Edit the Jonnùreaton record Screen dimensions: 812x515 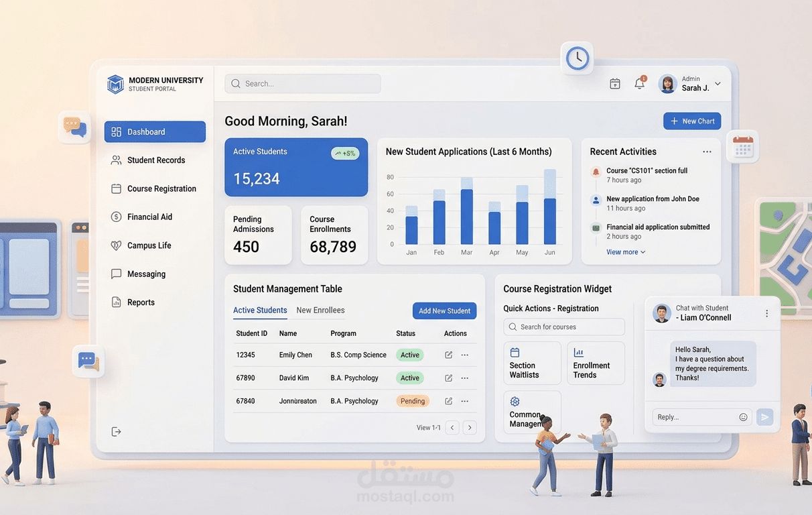point(449,401)
